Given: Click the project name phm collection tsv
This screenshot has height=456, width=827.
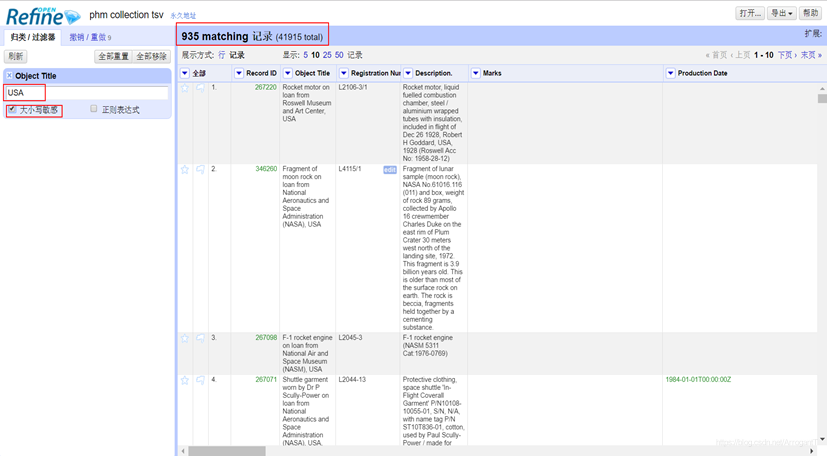Looking at the screenshot, I should click(x=127, y=15).
